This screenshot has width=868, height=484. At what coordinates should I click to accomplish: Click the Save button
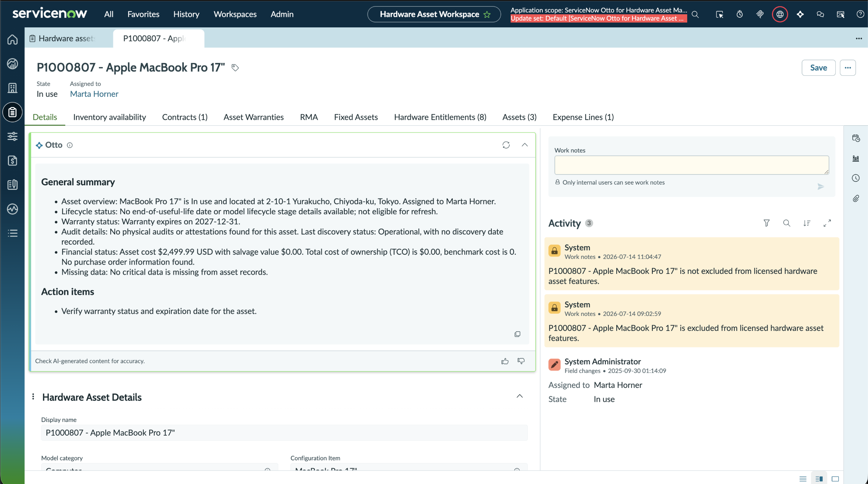(818, 68)
